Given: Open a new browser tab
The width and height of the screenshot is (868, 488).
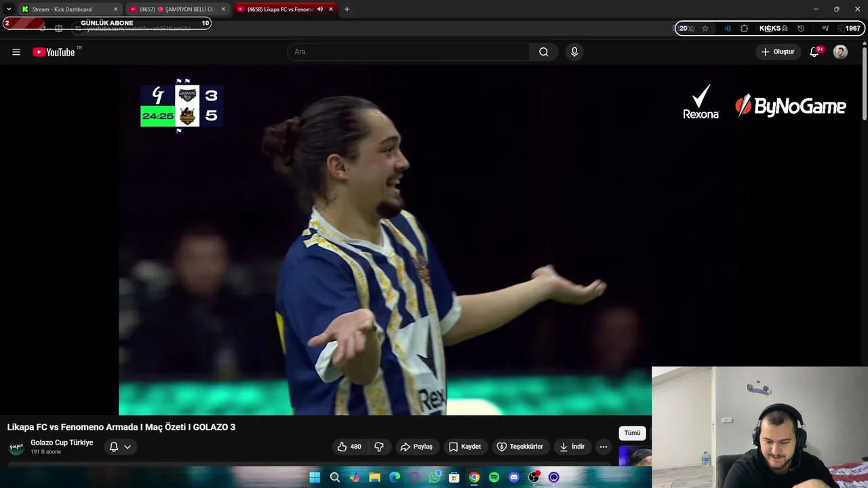Looking at the screenshot, I should [x=347, y=9].
